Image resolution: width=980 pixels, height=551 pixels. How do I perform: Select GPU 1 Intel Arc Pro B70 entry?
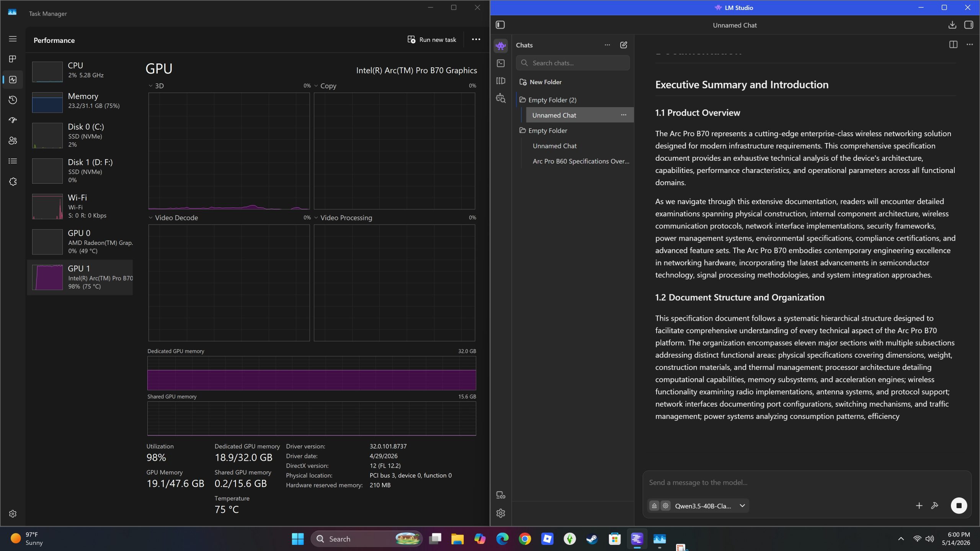tap(80, 277)
